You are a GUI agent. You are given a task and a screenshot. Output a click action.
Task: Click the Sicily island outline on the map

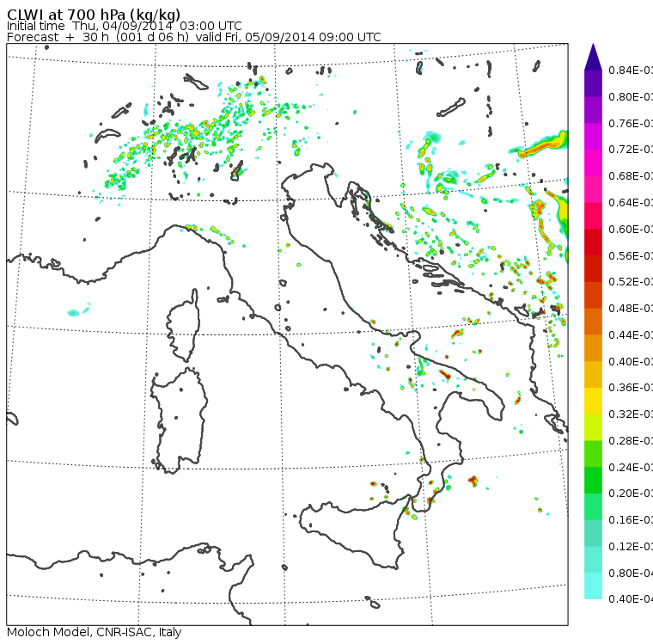pyautogui.click(x=354, y=531)
